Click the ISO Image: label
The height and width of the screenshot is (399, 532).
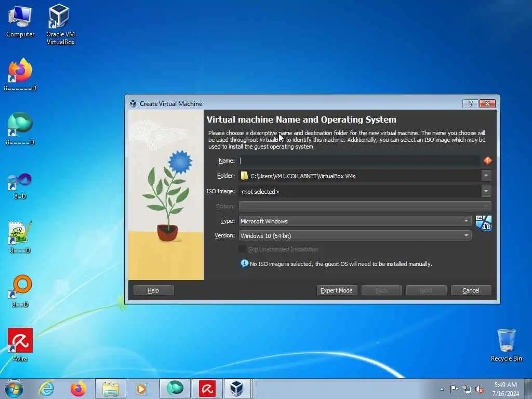(x=220, y=191)
